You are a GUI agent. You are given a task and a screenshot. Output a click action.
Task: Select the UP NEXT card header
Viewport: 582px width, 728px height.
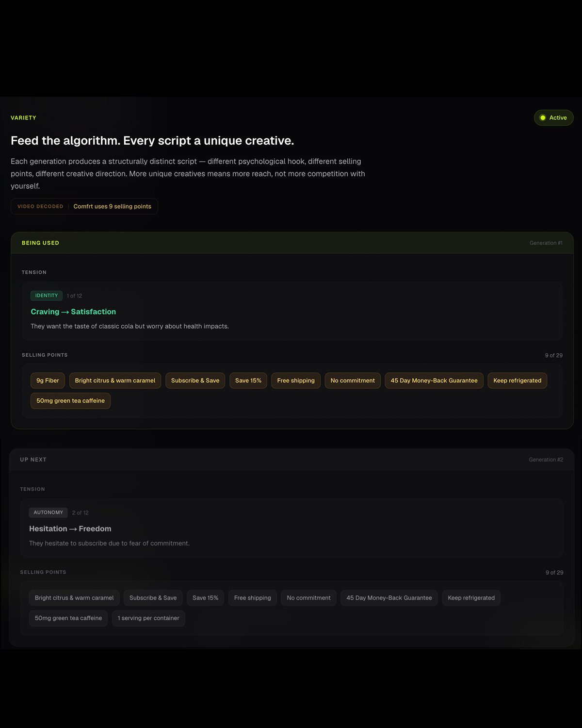(x=292, y=460)
